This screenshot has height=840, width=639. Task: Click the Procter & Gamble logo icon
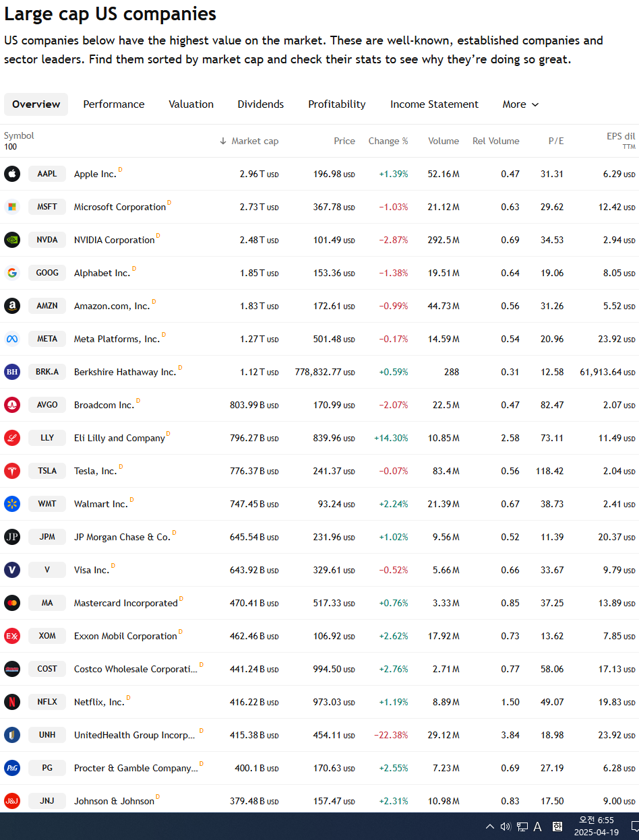tap(12, 768)
